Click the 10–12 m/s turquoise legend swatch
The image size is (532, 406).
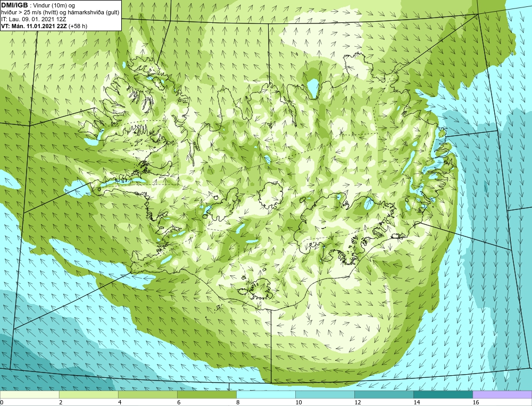click(325, 395)
